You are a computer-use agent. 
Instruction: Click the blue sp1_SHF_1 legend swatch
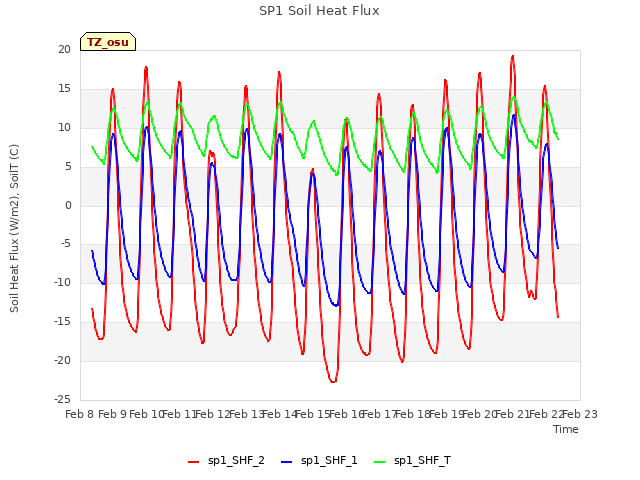[x=287, y=462]
